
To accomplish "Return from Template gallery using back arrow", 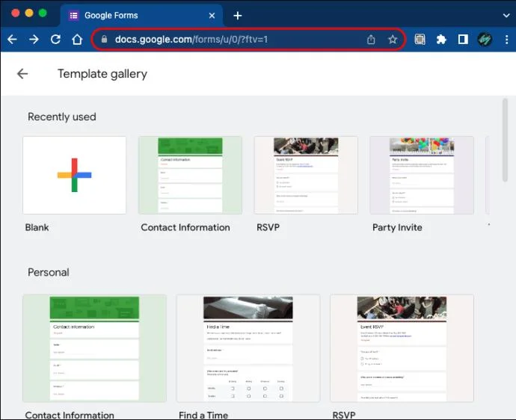I will 22,74.
